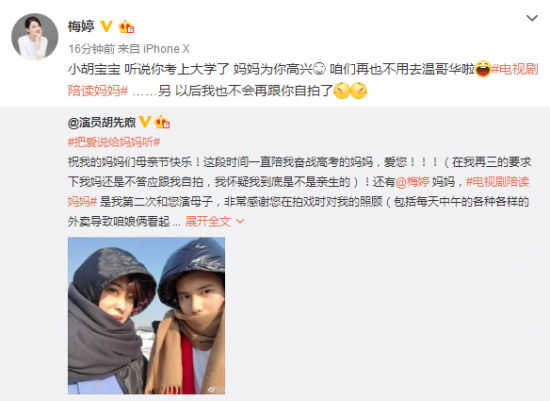Click the chevron arrow beside 展开全文

[240, 221]
